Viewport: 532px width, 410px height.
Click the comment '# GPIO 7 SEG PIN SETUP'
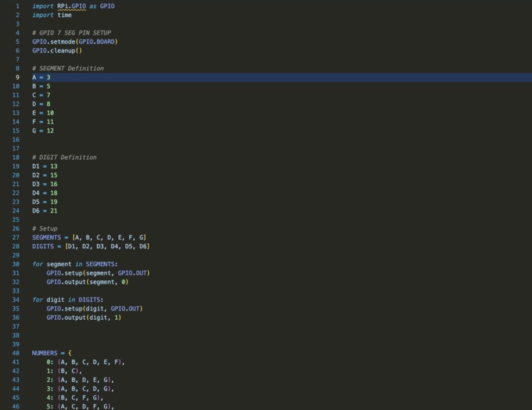click(72, 33)
